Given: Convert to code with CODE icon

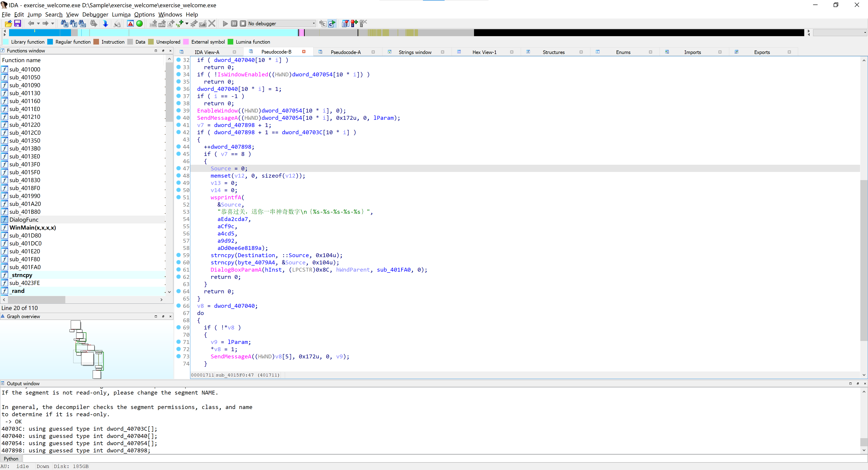Looking at the screenshot, I should 153,23.
